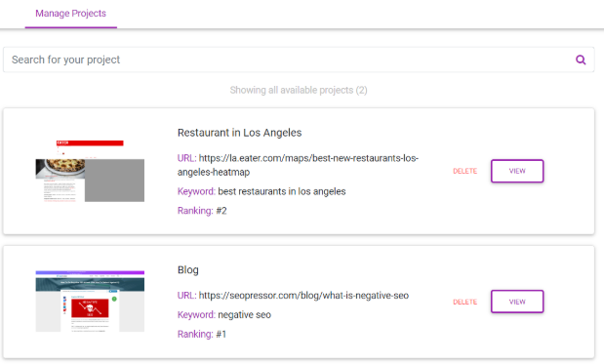View the Blog project
This screenshot has width=604, height=364.
pyautogui.click(x=517, y=302)
